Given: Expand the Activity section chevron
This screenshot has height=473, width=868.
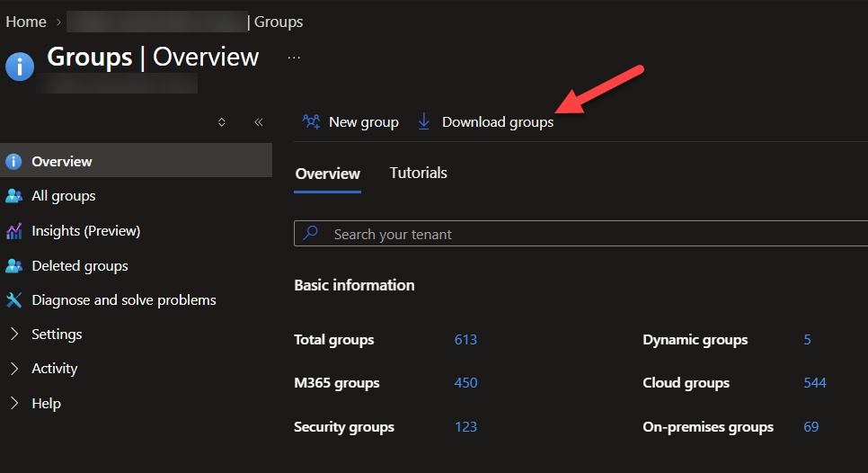Looking at the screenshot, I should click(14, 369).
